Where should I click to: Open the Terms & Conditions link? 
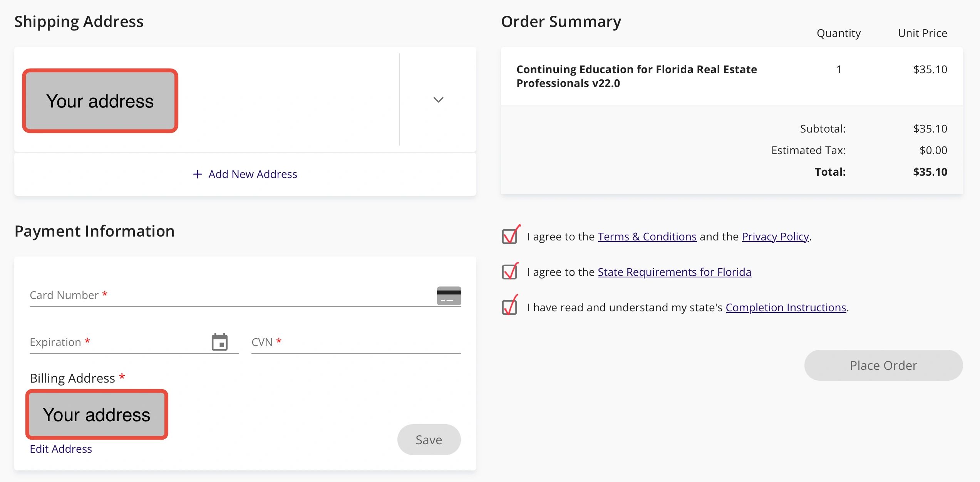647,236
